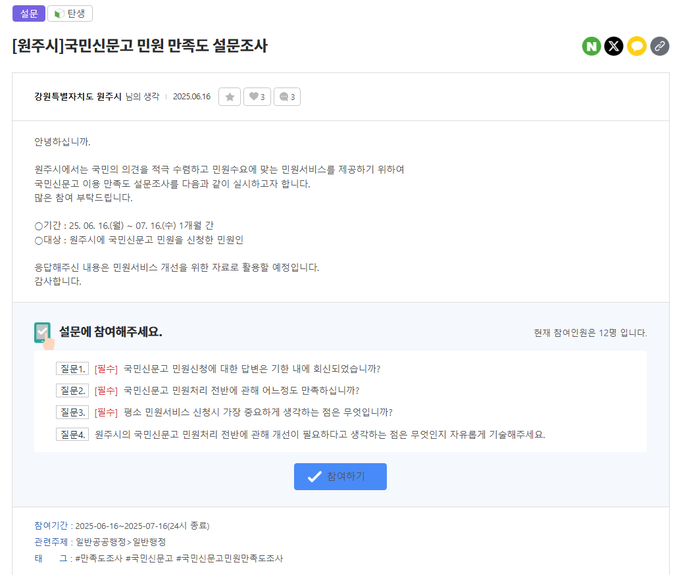
Task: Copy the page link with the chain icon
Action: point(659,46)
